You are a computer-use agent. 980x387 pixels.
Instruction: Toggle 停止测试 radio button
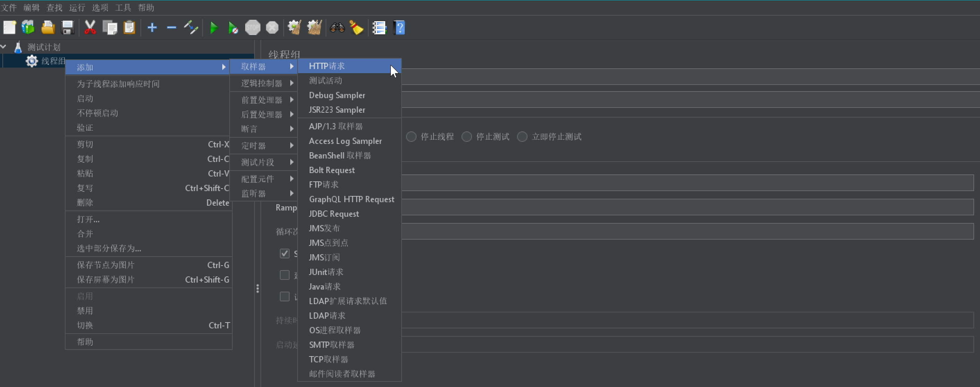coord(468,136)
